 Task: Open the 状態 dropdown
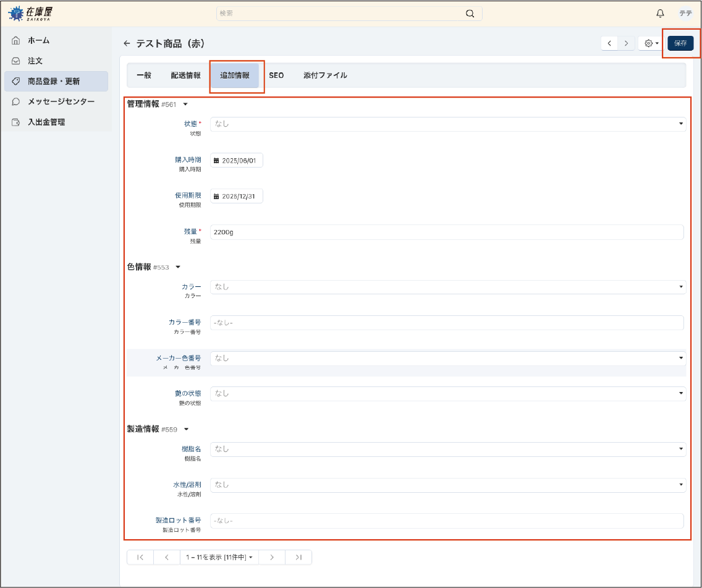[447, 124]
